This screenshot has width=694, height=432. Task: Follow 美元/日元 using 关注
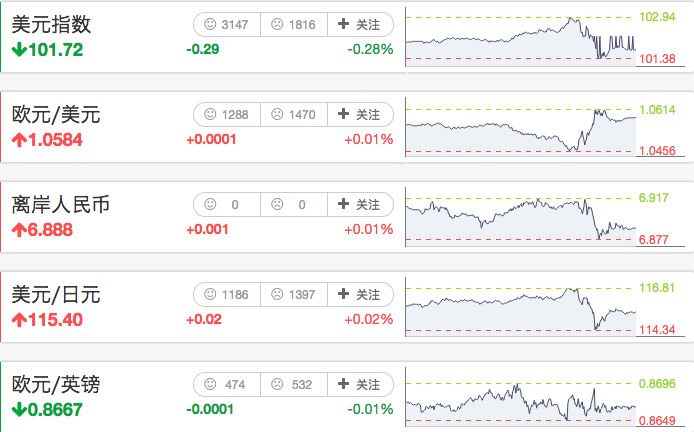tap(359, 294)
